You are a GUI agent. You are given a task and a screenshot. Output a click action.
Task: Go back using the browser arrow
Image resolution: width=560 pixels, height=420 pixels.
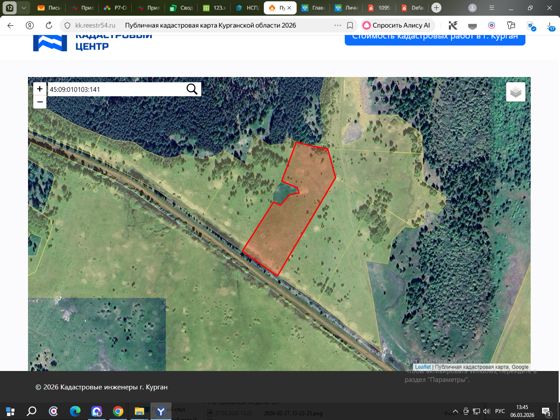coord(10,25)
